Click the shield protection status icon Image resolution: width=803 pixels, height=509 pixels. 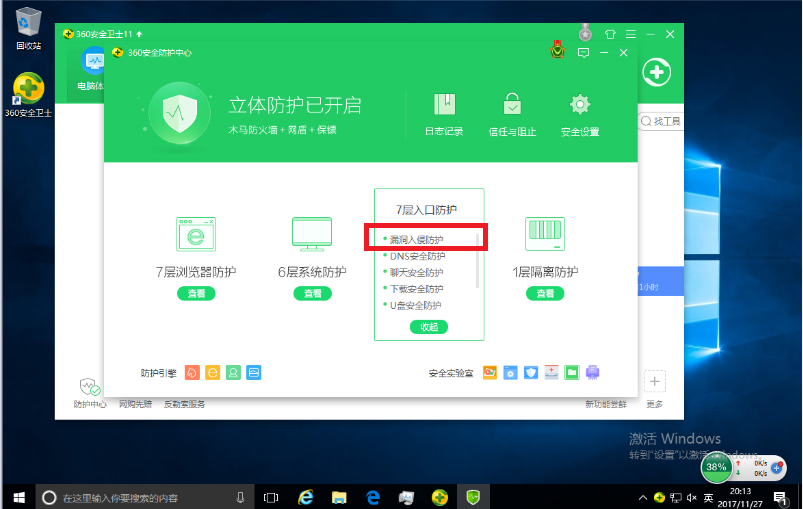(x=180, y=114)
